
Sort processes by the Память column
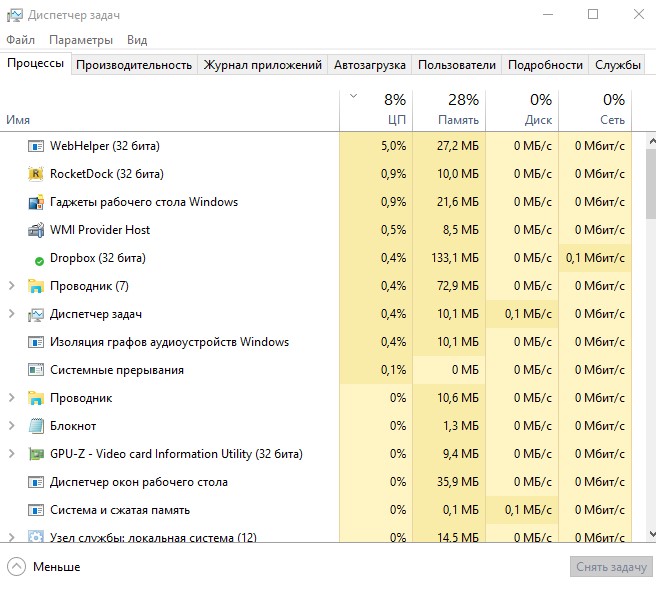pos(446,109)
